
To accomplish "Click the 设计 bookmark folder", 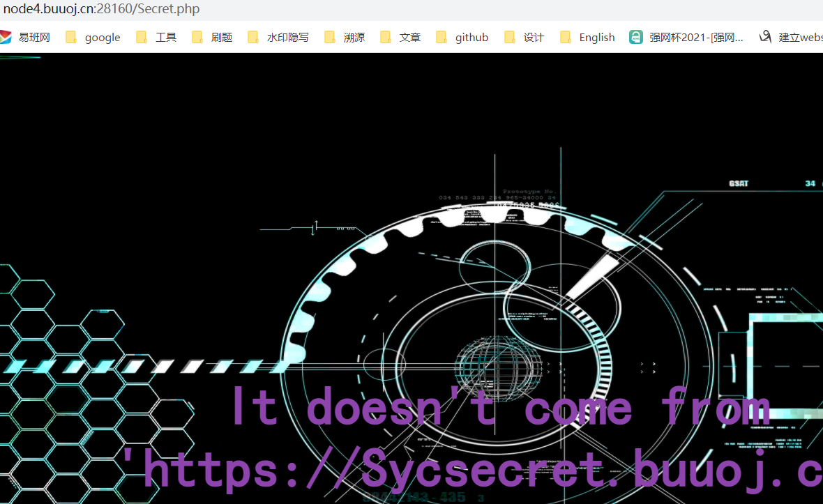I will coord(525,38).
